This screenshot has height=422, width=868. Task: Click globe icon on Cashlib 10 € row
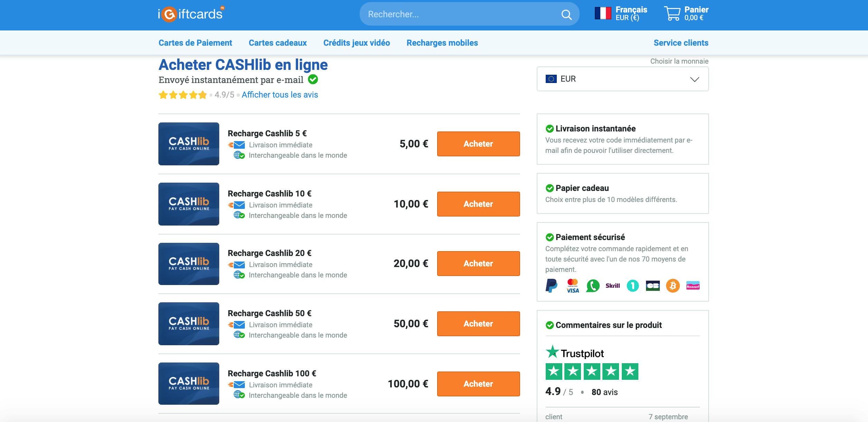(x=239, y=215)
